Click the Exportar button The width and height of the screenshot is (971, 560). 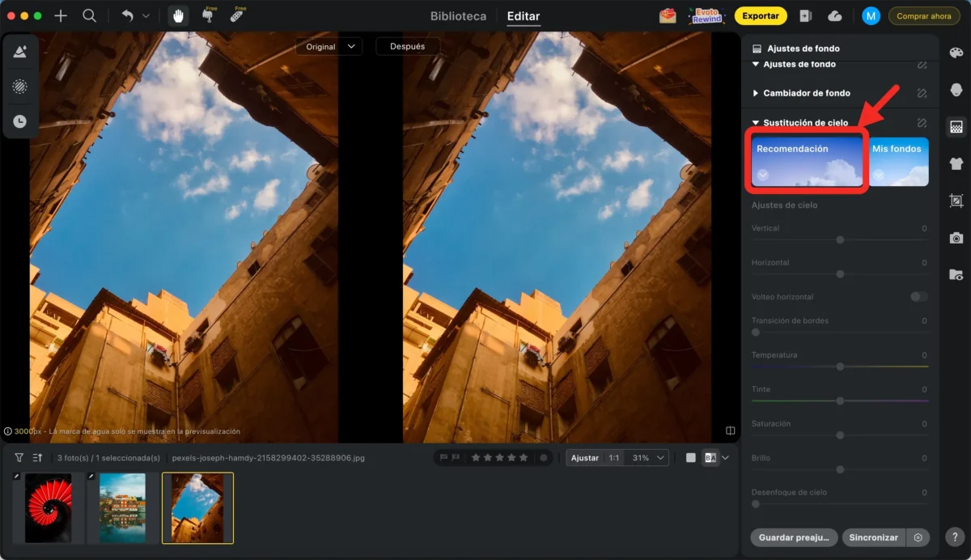(760, 16)
